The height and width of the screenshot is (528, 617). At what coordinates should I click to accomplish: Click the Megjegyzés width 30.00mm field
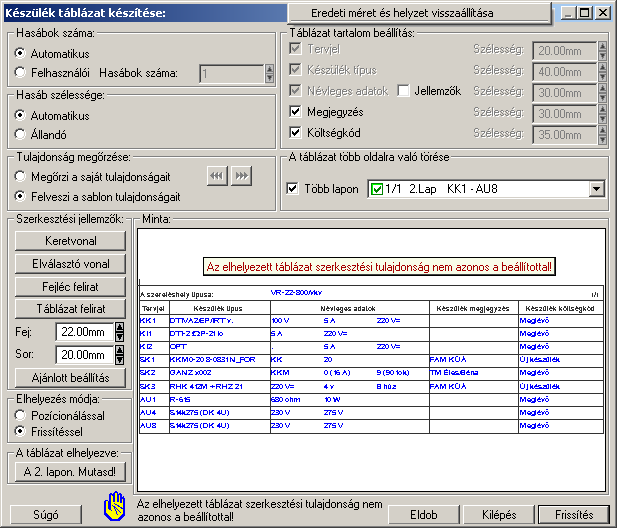pos(564,114)
